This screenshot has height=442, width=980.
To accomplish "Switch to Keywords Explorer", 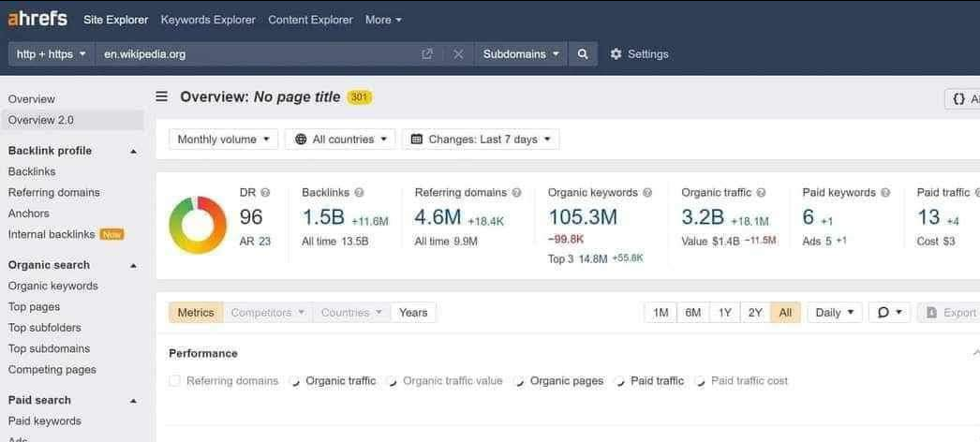I will click(x=208, y=20).
